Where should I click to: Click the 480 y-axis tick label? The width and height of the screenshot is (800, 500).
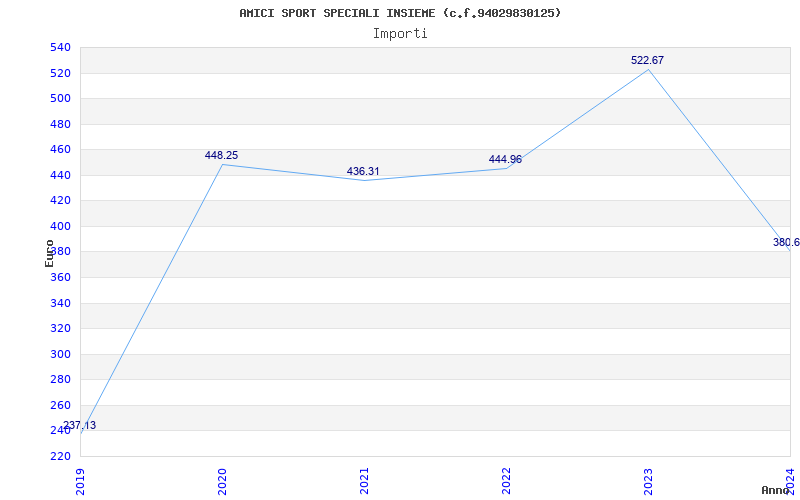tap(60, 124)
